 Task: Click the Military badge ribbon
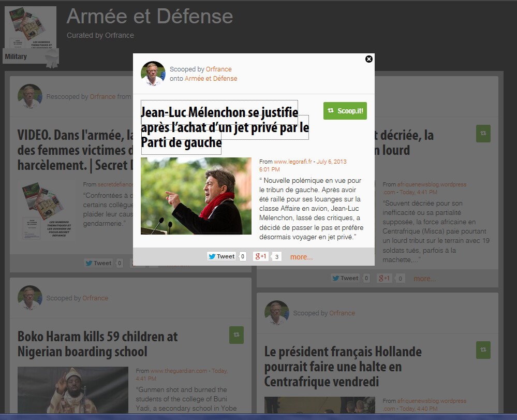point(31,56)
